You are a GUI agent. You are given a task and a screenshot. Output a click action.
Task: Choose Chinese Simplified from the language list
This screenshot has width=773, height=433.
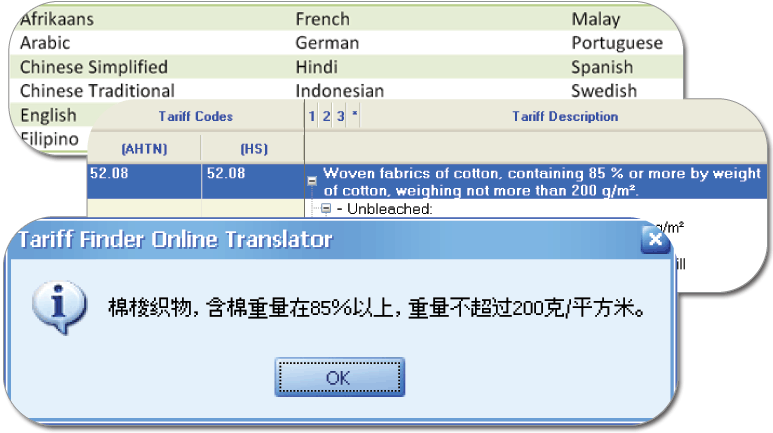(94, 67)
